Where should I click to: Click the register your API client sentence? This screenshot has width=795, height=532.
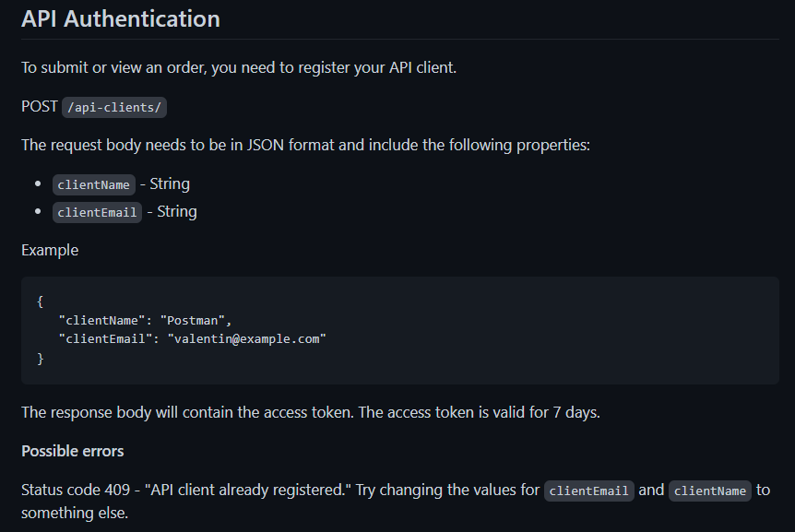[x=239, y=67]
